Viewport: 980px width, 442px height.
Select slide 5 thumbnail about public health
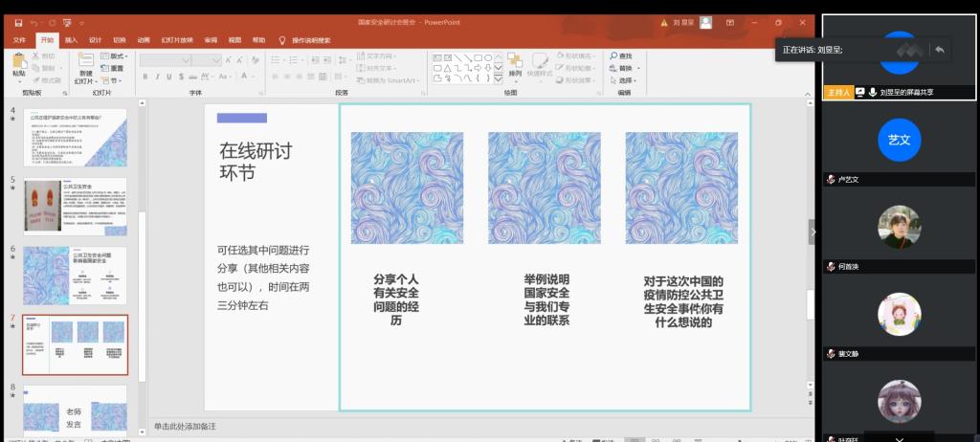pyautogui.click(x=75, y=206)
